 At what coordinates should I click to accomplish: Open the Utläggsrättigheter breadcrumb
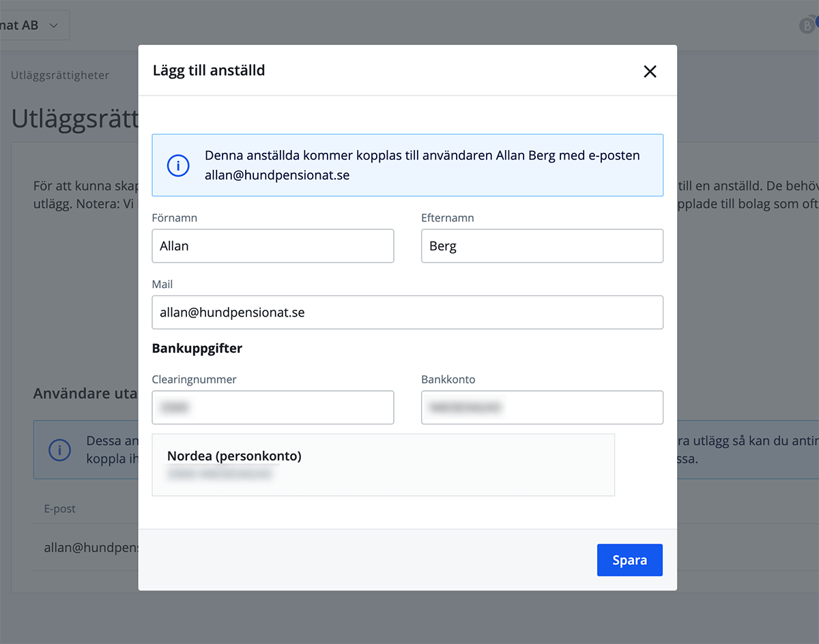point(60,75)
